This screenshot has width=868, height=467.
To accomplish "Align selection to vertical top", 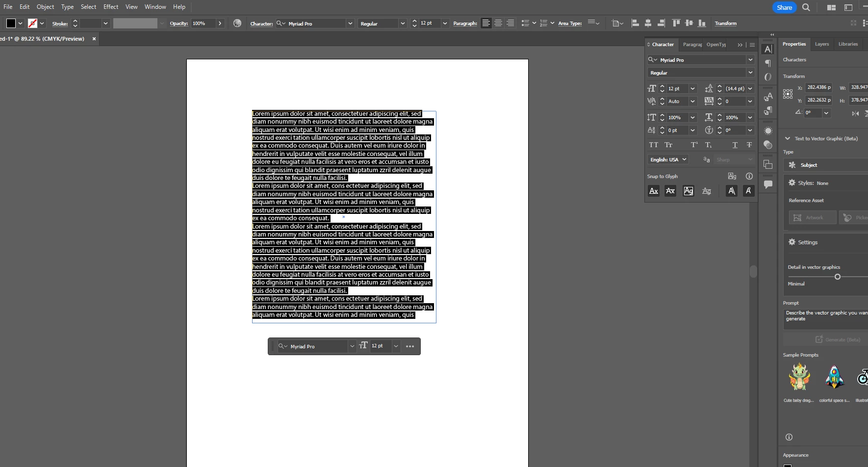I will [x=676, y=23].
